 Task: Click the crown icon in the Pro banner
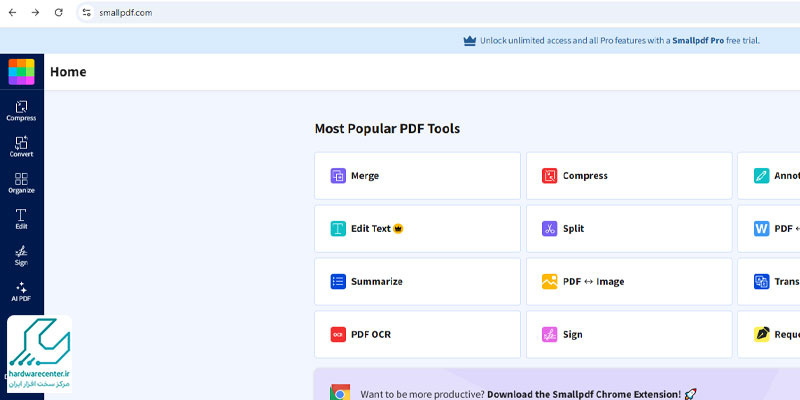coord(469,41)
